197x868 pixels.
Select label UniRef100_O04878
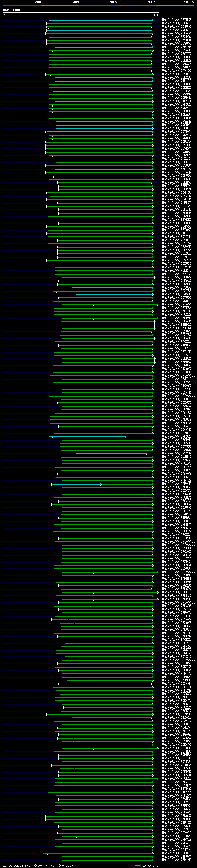click(x=177, y=64)
